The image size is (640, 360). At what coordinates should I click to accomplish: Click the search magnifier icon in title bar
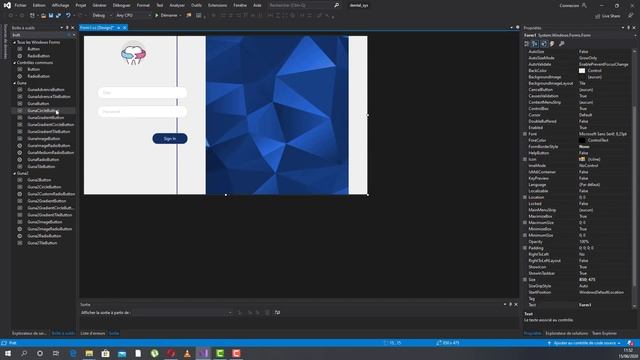[336, 5]
